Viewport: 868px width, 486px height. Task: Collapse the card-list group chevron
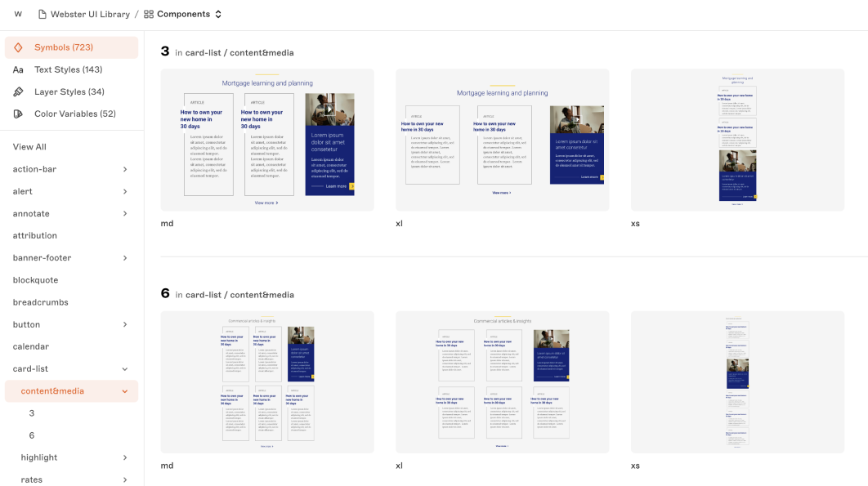pos(125,369)
